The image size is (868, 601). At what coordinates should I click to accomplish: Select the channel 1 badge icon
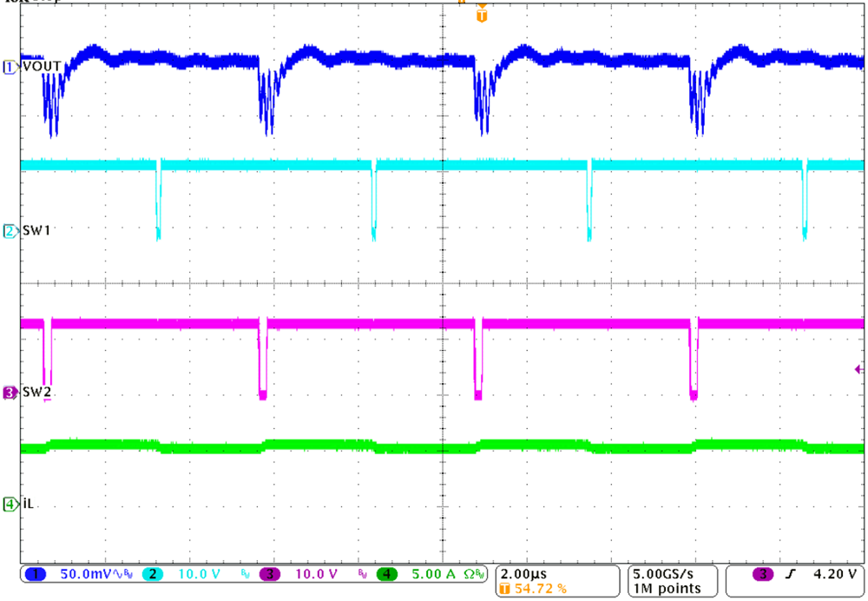coord(34,574)
